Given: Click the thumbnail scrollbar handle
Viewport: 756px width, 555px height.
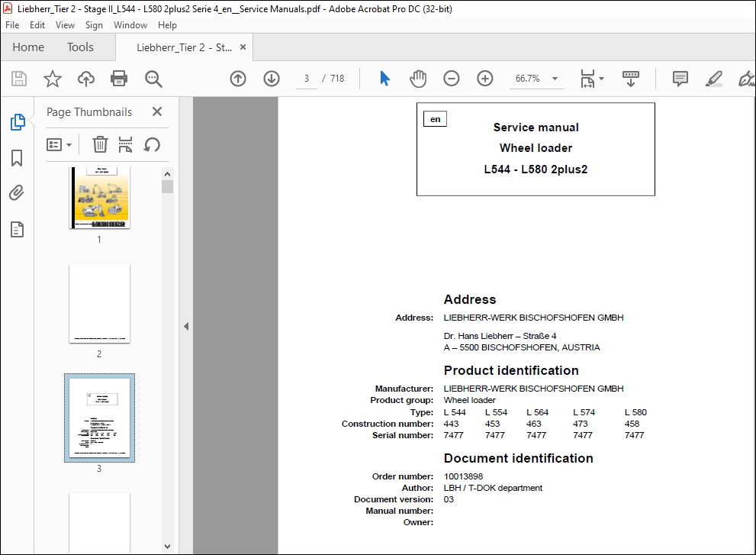Looking at the screenshot, I should coord(167,187).
